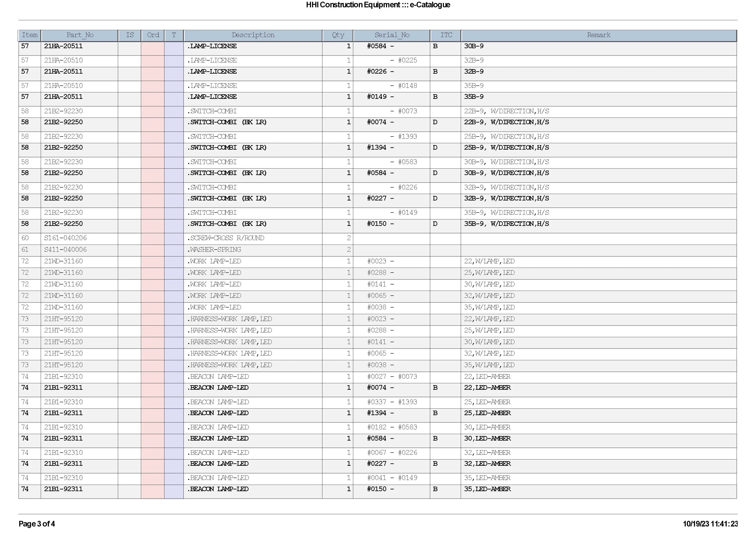Click description .SCREW-CROSS R/ROUND
This screenshot has width=756, height=534.
[x=226, y=238]
